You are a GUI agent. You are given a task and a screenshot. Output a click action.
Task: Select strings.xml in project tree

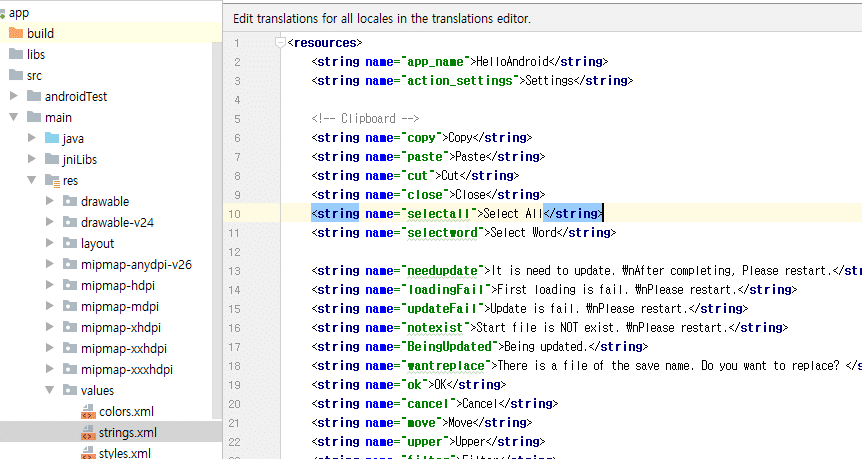coord(128,433)
